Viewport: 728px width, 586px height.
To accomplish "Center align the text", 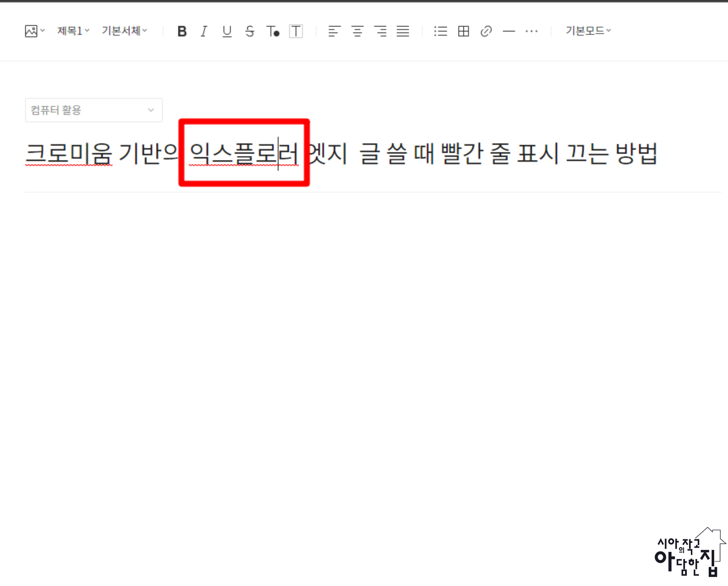I will tap(357, 32).
